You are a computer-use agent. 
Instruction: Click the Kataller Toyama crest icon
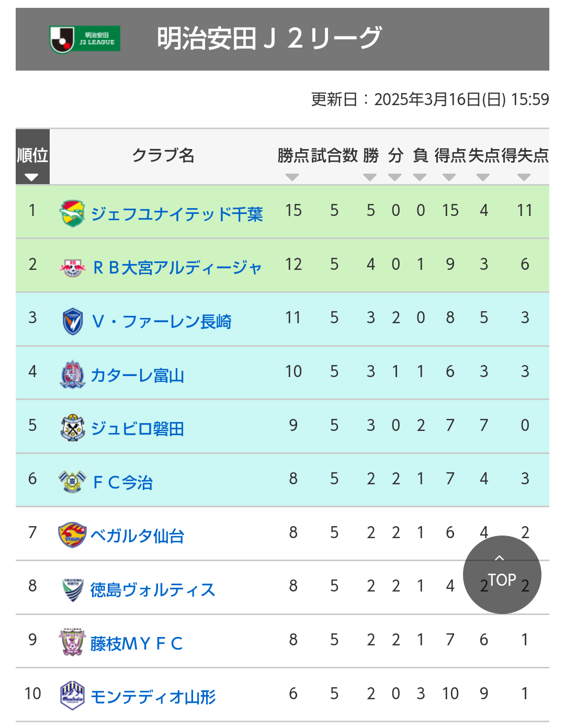[72, 374]
